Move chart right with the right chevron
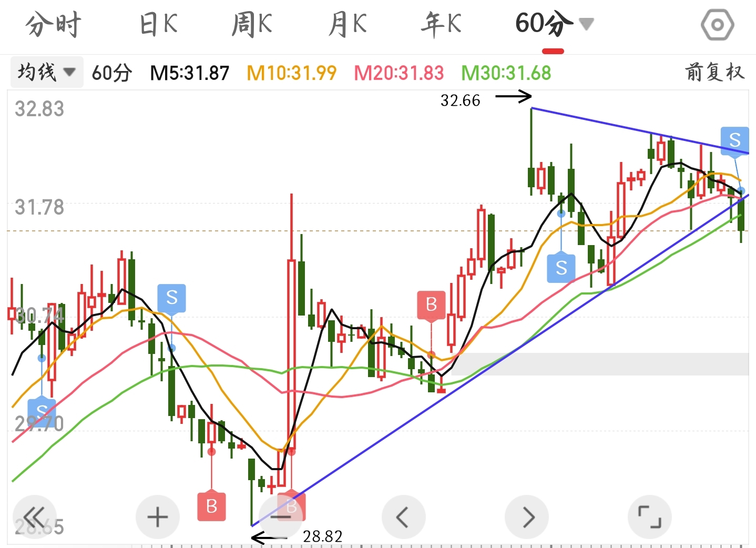 (527, 517)
